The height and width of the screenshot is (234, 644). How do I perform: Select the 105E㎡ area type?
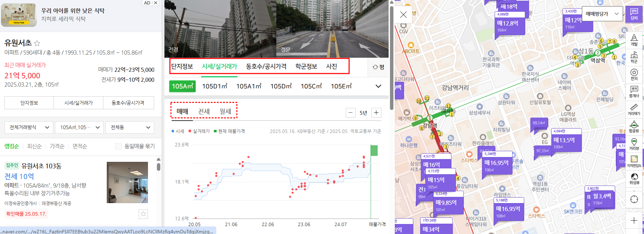pos(341,86)
